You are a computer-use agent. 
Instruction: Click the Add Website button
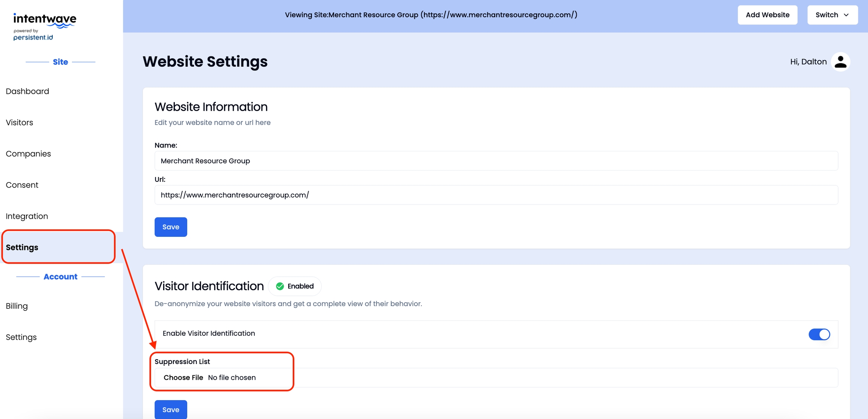pos(767,15)
